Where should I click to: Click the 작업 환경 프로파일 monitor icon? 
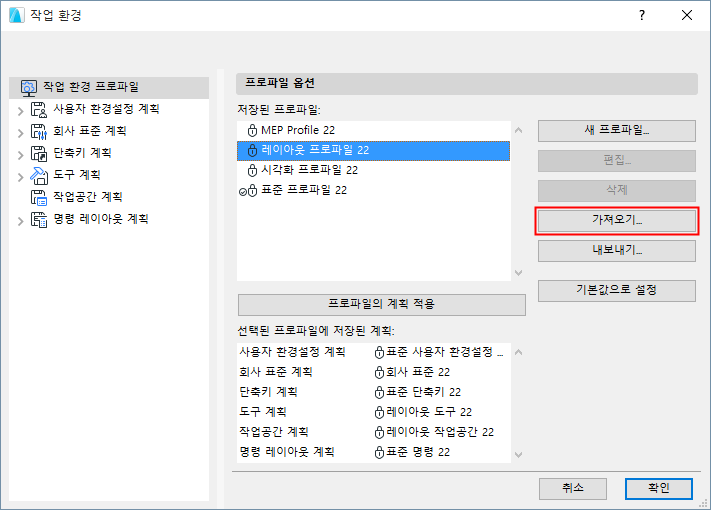click(x=29, y=87)
